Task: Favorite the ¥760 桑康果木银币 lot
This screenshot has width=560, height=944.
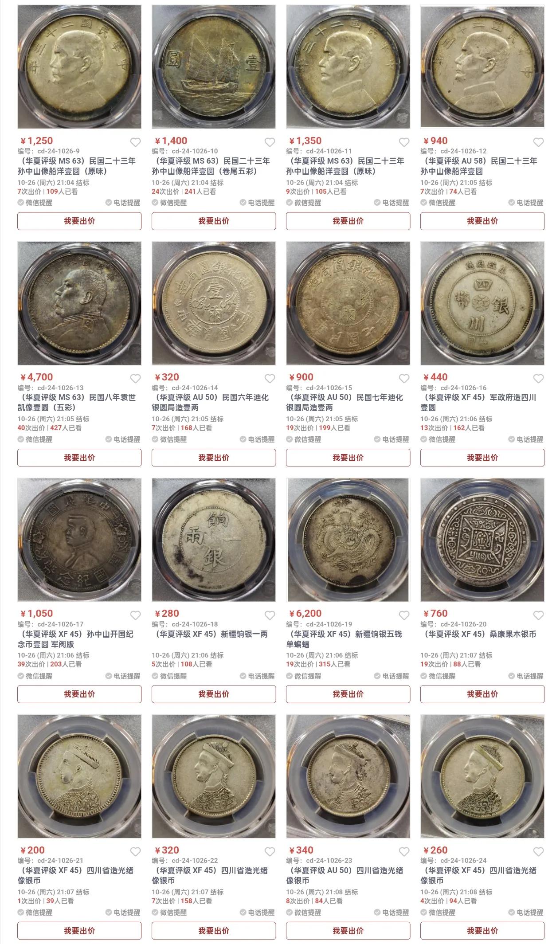Action: [538, 615]
